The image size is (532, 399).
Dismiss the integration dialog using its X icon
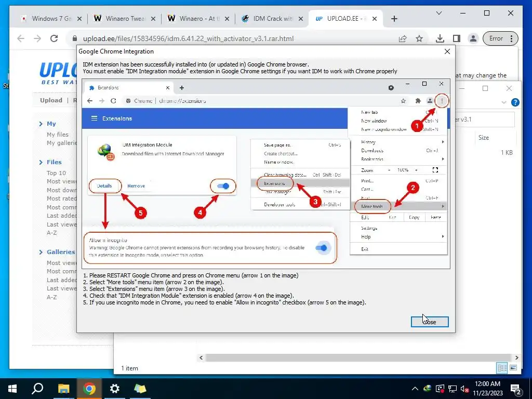447,51
